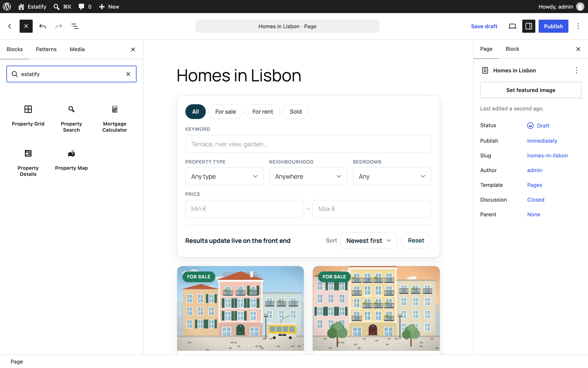Insert the Property Search block

pos(71,119)
